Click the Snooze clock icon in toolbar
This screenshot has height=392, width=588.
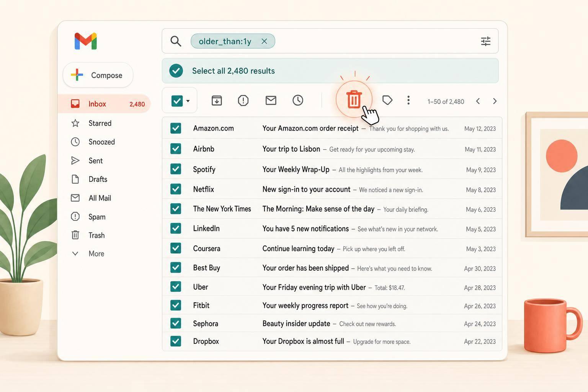pyautogui.click(x=298, y=100)
